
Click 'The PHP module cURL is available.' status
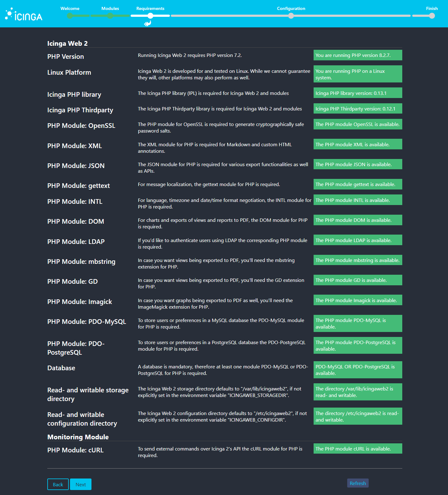pos(358,448)
